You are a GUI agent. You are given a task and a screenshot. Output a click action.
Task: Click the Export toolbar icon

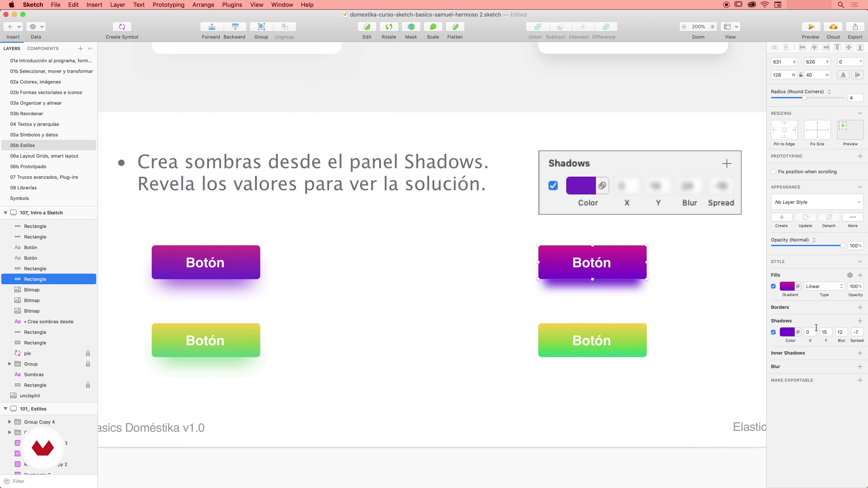(x=855, y=27)
